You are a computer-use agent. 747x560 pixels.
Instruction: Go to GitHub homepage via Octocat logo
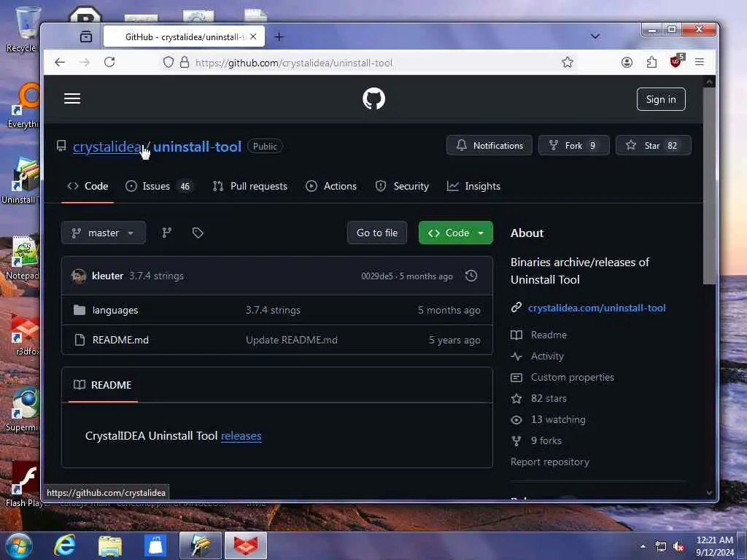[x=373, y=99]
